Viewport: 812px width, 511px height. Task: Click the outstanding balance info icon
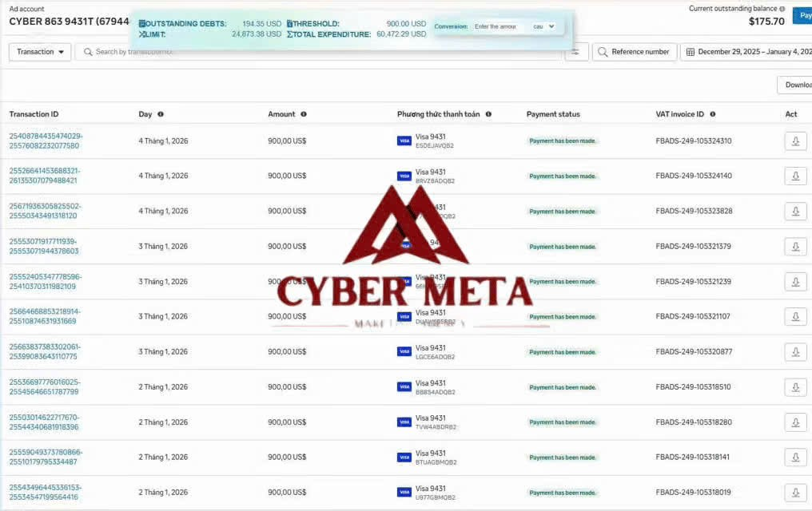coord(782,9)
